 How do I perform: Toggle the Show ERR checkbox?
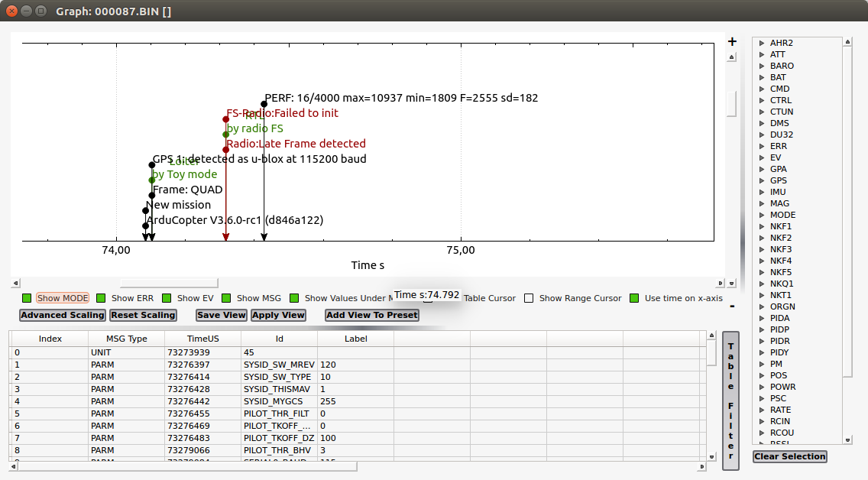click(101, 298)
